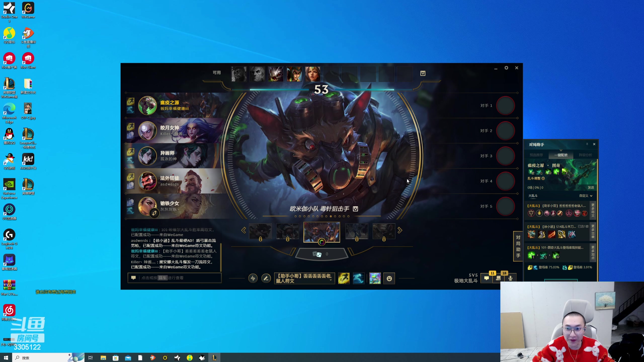This screenshot has height=362, width=644.
Task: Open the UU加速器 desktop shortcut
Action: click(x=9, y=212)
